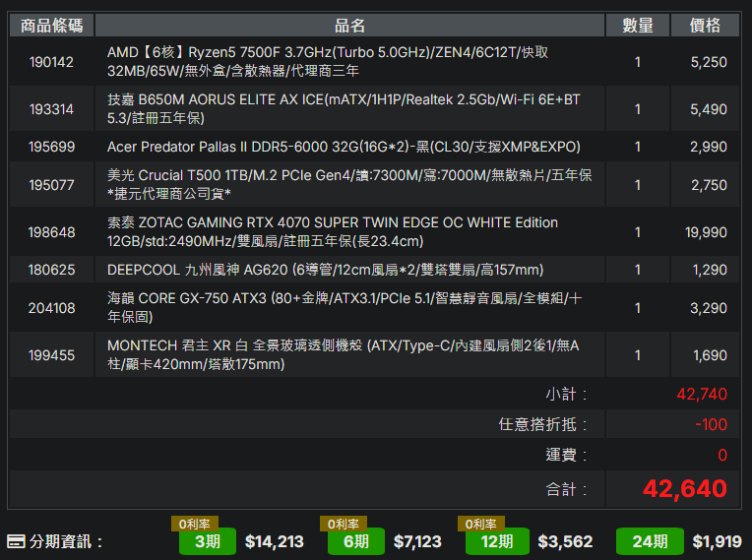Image resolution: width=752 pixels, height=560 pixels.
Task: Click the price 5,490
Action: [709, 109]
